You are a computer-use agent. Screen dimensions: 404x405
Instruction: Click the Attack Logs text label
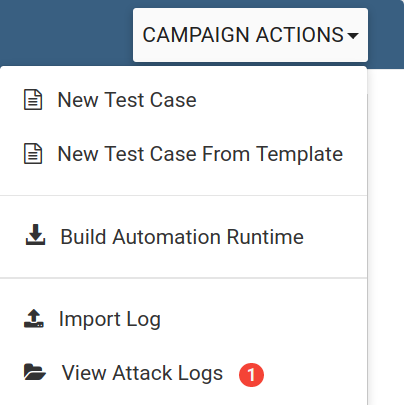[168, 373]
